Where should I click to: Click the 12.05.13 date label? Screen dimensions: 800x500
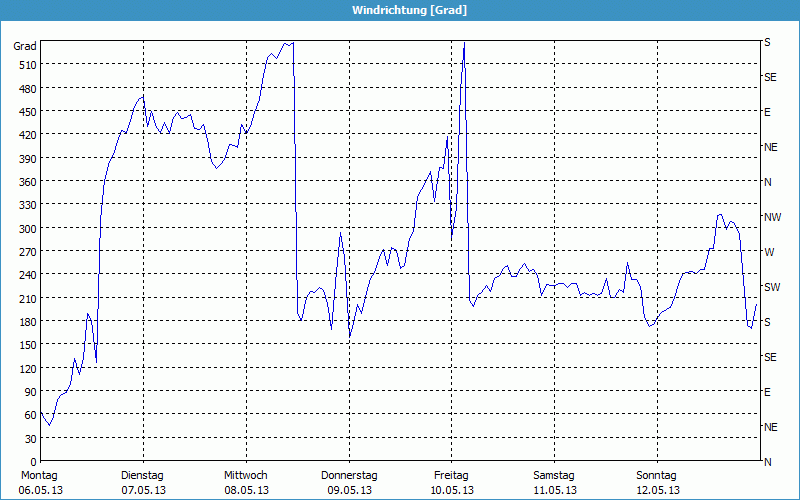657,490
